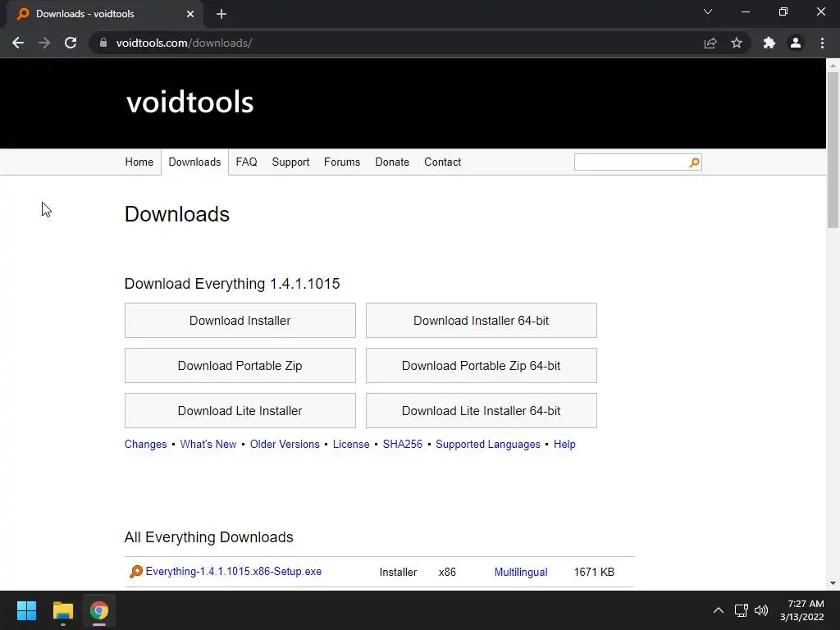The width and height of the screenshot is (840, 630).
Task: Click the browser forward arrow
Action: click(x=44, y=43)
